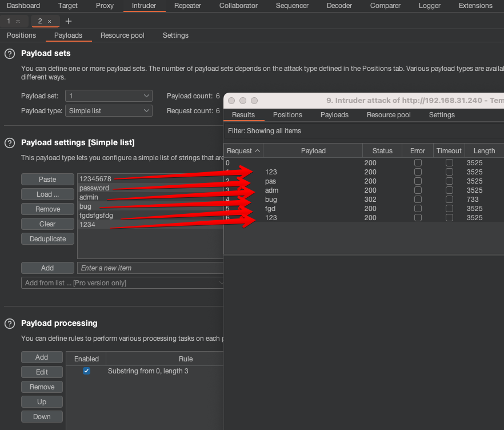Screen dimensions: 504x430
Task: Click the Paste button
Action: [x=47, y=180]
